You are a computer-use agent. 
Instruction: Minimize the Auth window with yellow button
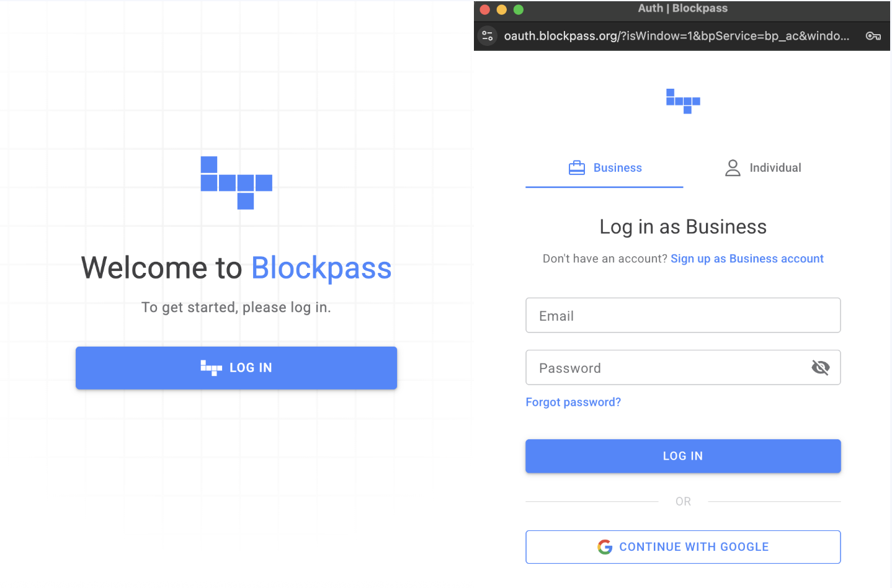(x=502, y=9)
